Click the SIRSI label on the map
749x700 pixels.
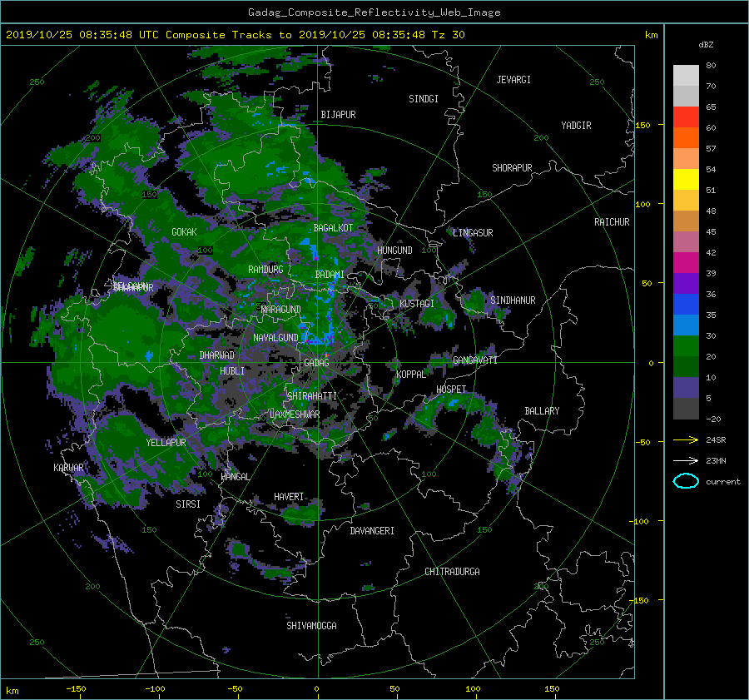[x=188, y=504]
